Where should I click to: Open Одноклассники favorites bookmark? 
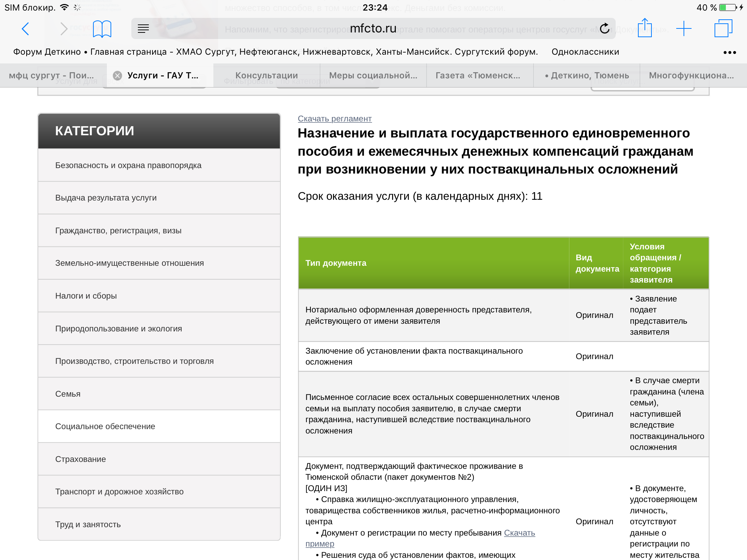(x=585, y=52)
